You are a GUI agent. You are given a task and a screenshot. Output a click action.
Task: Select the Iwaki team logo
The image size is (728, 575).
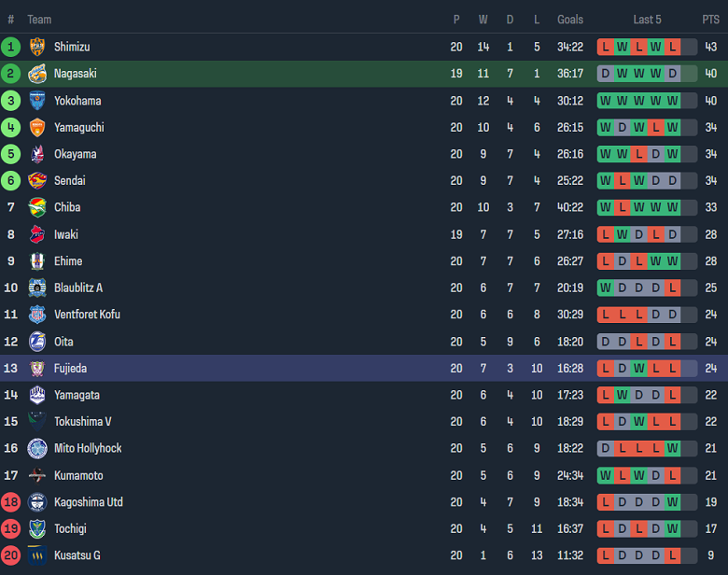point(37,234)
